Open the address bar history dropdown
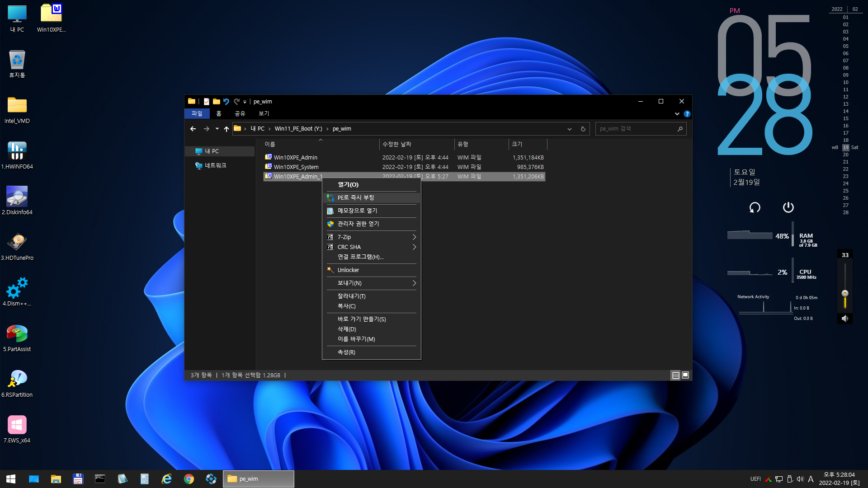 point(569,129)
